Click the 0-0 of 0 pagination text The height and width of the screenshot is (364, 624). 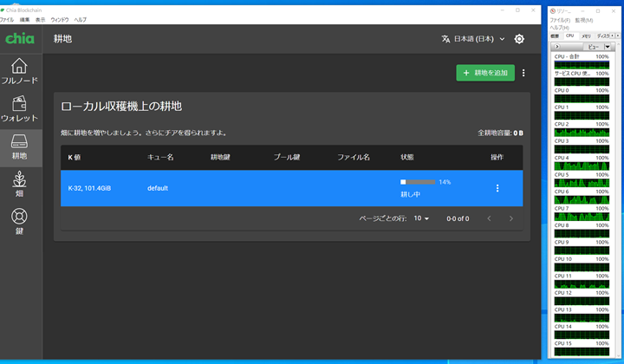[458, 218]
